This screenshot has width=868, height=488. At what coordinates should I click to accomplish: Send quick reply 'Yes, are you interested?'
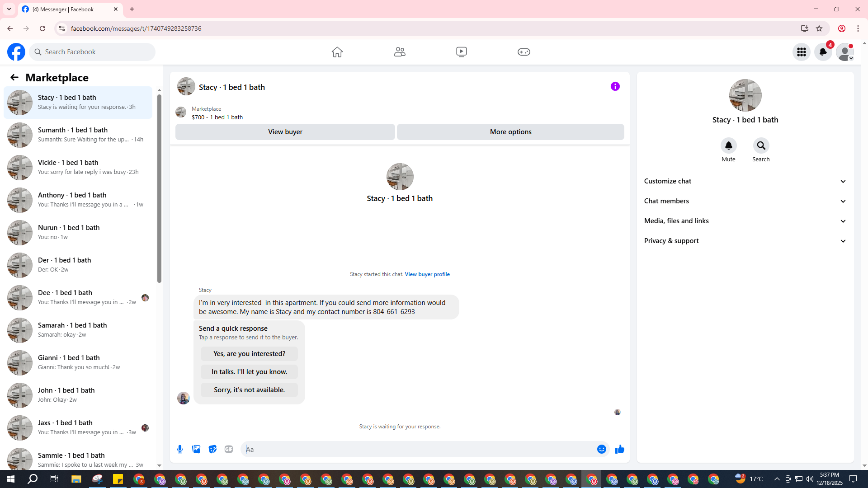point(249,354)
